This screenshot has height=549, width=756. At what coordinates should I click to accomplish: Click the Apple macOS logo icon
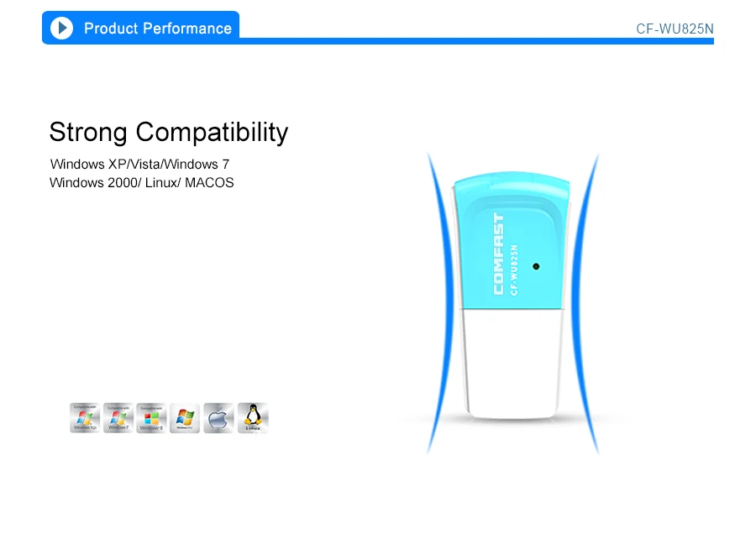tap(218, 418)
